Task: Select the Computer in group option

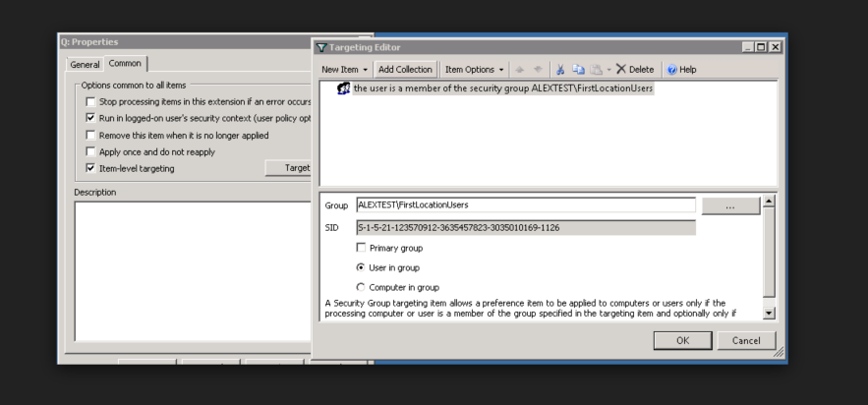Action: coord(361,287)
